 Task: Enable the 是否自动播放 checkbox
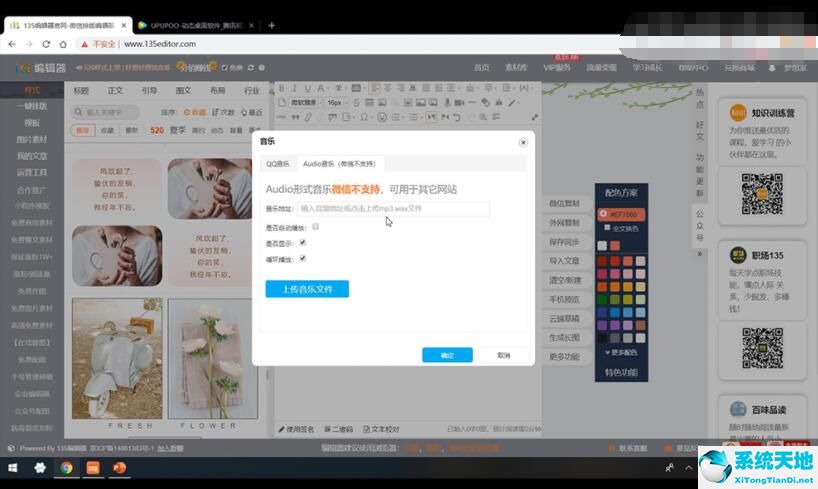pyautogui.click(x=316, y=227)
